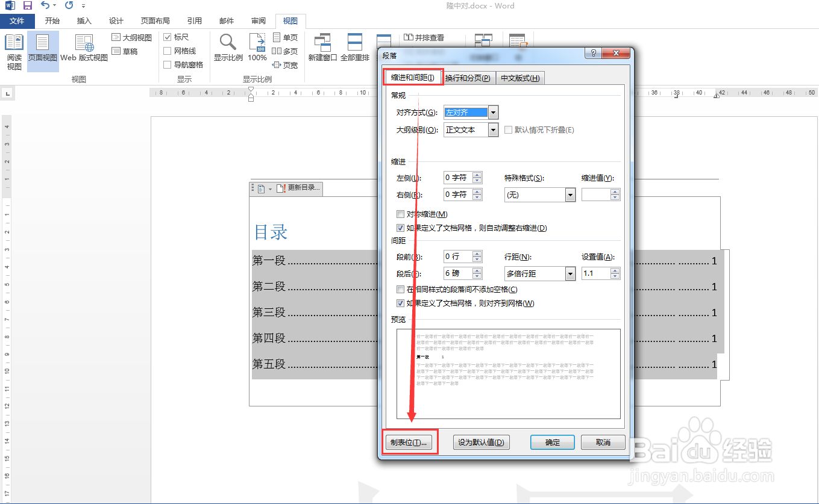This screenshot has height=504, width=819.
Task: Click 新建窗口 new window
Action: (x=322, y=48)
